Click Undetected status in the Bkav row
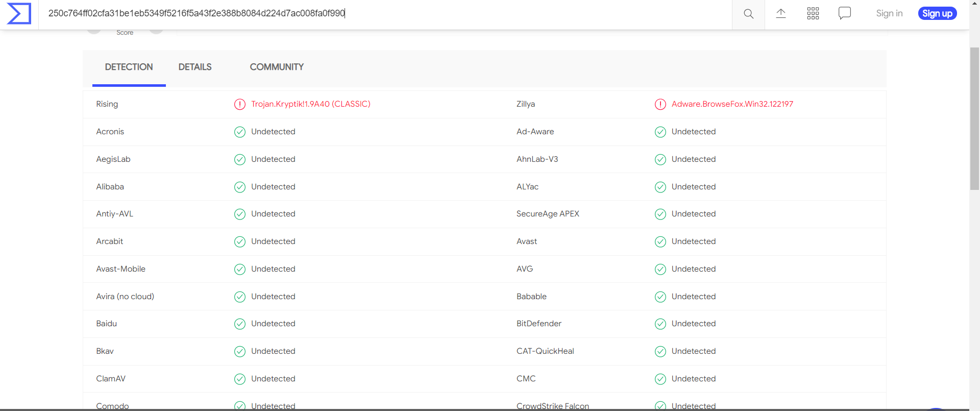The height and width of the screenshot is (411, 980). [273, 351]
